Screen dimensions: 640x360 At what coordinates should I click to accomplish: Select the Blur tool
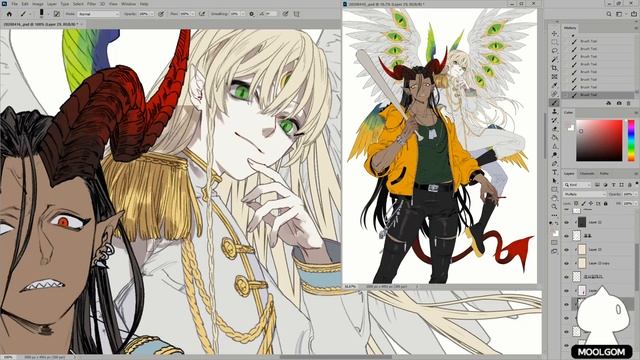pyautogui.click(x=554, y=146)
